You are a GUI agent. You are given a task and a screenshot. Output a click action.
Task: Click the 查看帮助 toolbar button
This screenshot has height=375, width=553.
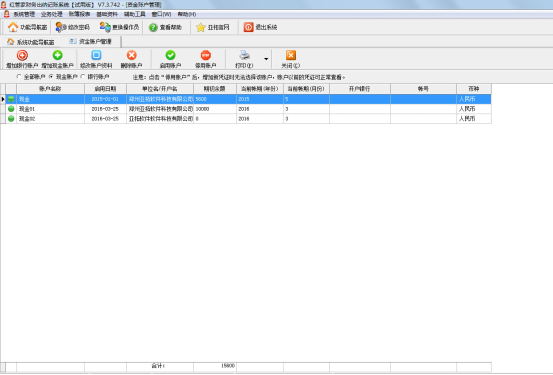[165, 27]
